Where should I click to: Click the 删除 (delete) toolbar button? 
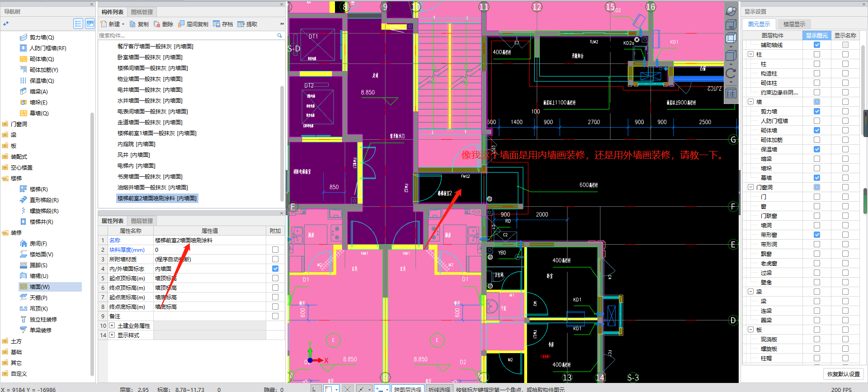point(164,24)
